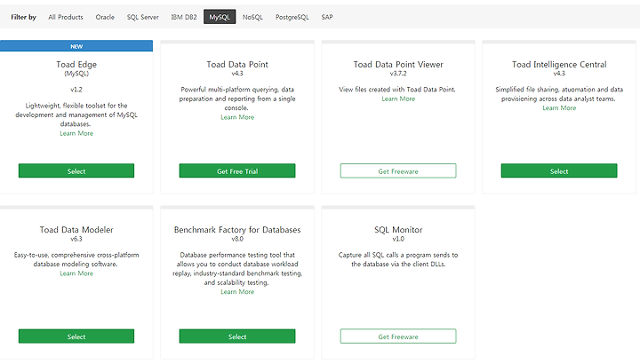Get Freeware for SQL Monitor

tap(398, 336)
